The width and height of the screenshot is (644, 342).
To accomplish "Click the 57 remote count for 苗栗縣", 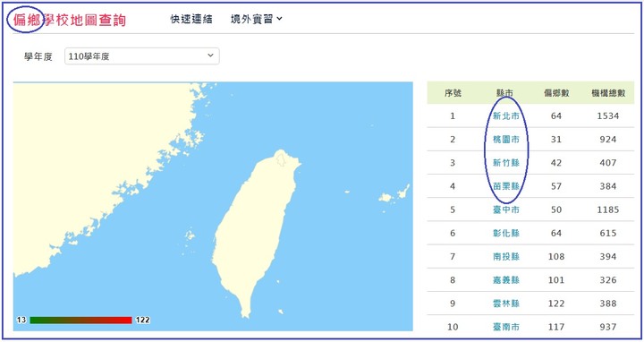I will pyautogui.click(x=556, y=186).
